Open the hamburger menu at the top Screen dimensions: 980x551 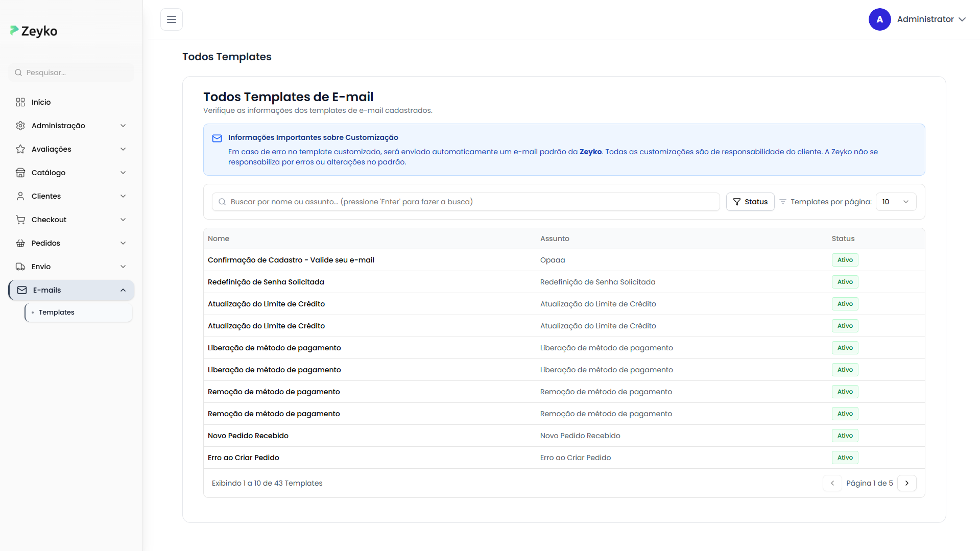(x=171, y=19)
